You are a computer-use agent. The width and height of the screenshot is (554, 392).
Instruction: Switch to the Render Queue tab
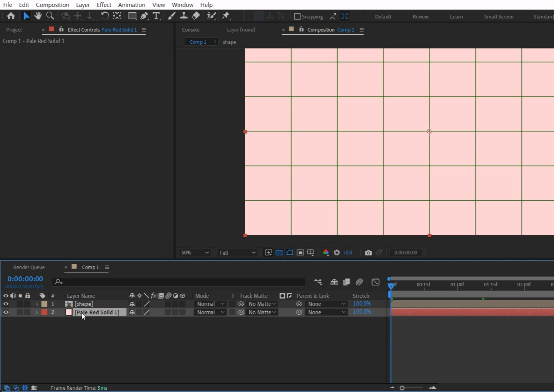click(x=29, y=267)
